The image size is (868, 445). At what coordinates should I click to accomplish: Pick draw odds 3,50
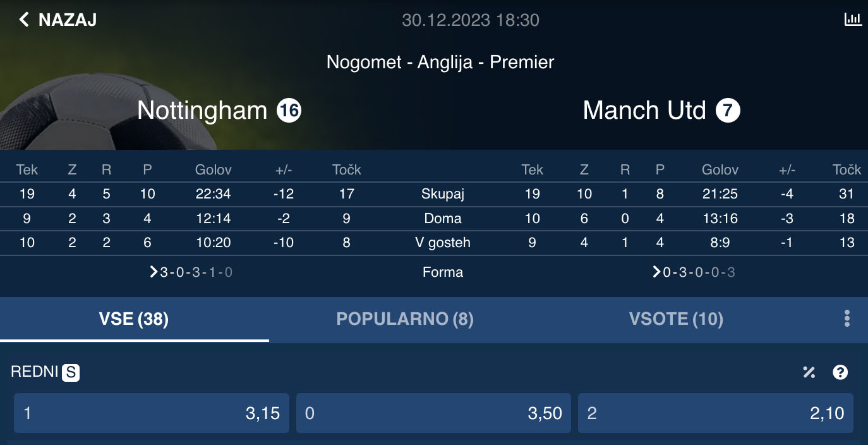433,413
